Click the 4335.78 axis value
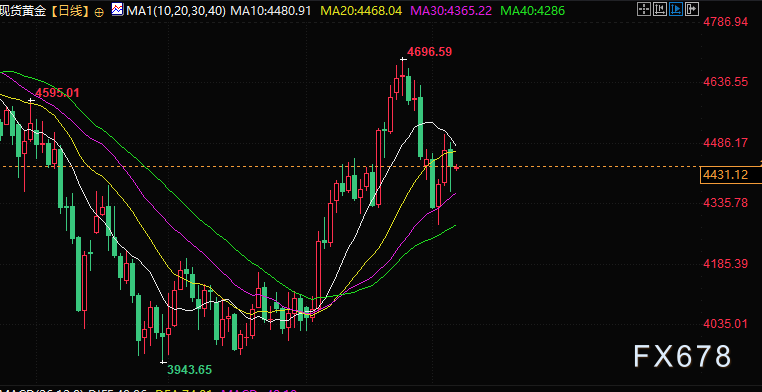 [726, 203]
